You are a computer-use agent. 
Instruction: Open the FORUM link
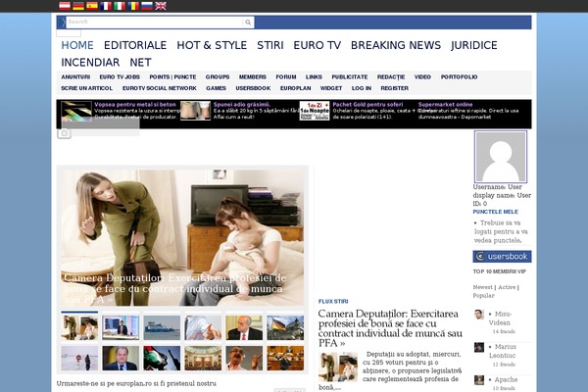pyautogui.click(x=286, y=76)
